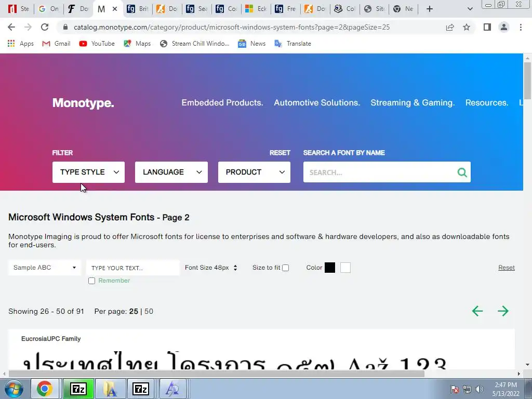This screenshot has width=532, height=399.
Task: Open Chrome's three-dot menu
Action: click(521, 27)
